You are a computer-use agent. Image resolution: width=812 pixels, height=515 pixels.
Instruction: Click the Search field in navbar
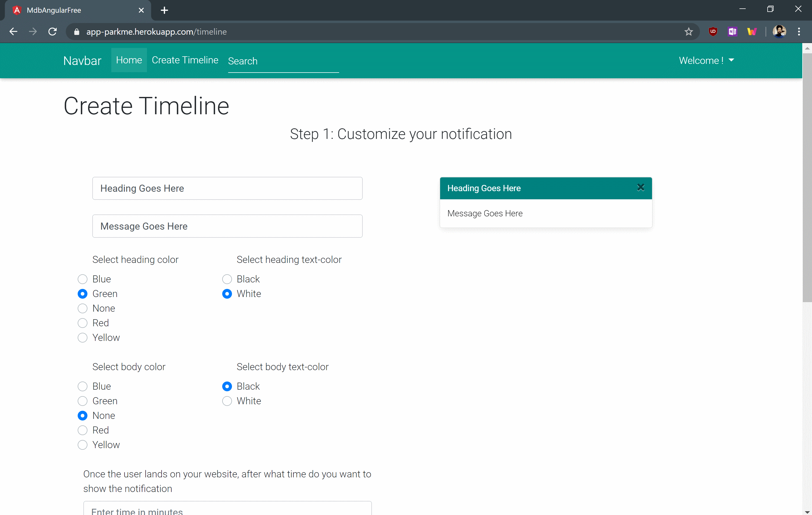click(x=283, y=61)
